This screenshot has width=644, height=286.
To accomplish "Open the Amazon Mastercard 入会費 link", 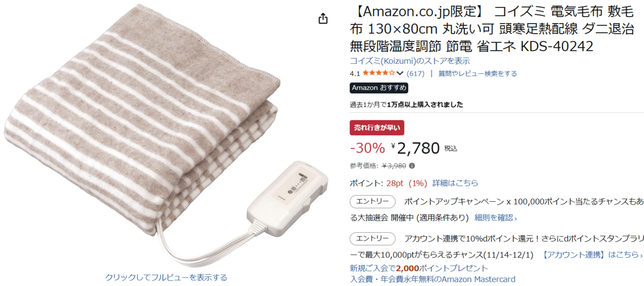I will pos(433,279).
